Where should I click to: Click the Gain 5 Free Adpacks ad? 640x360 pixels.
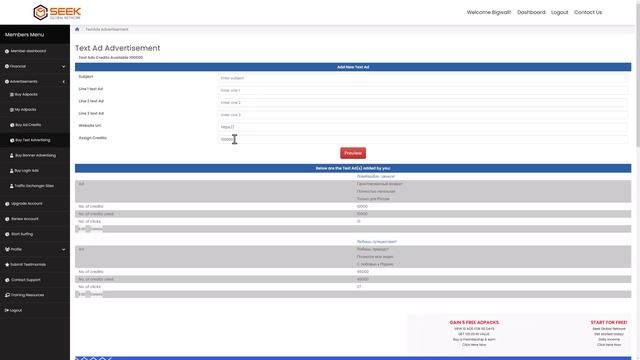click(x=474, y=333)
